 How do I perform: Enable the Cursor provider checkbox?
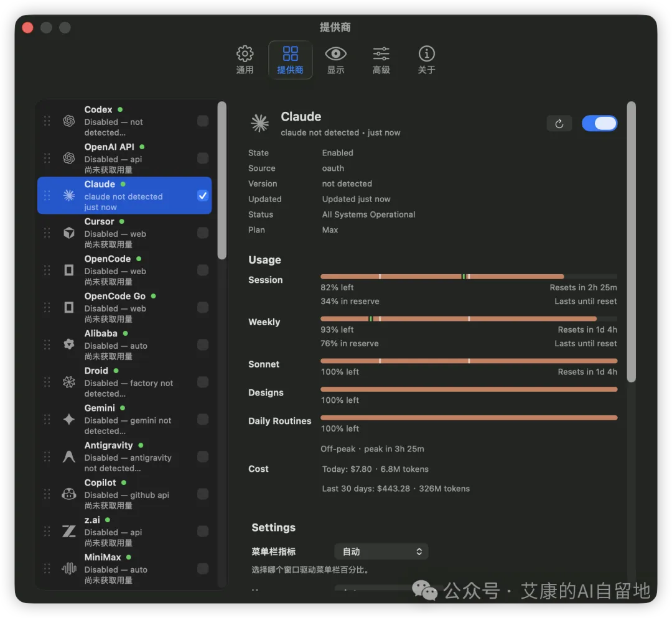[203, 233]
